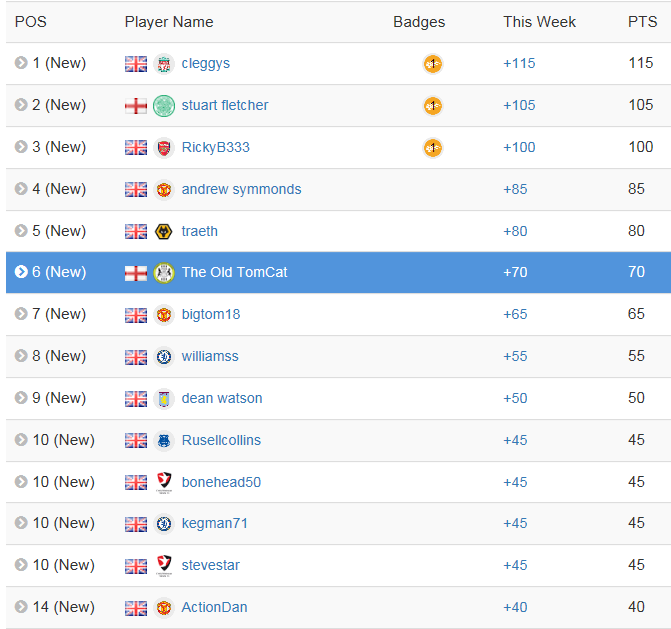Click the orange badge in RickyB333's row

433,148
